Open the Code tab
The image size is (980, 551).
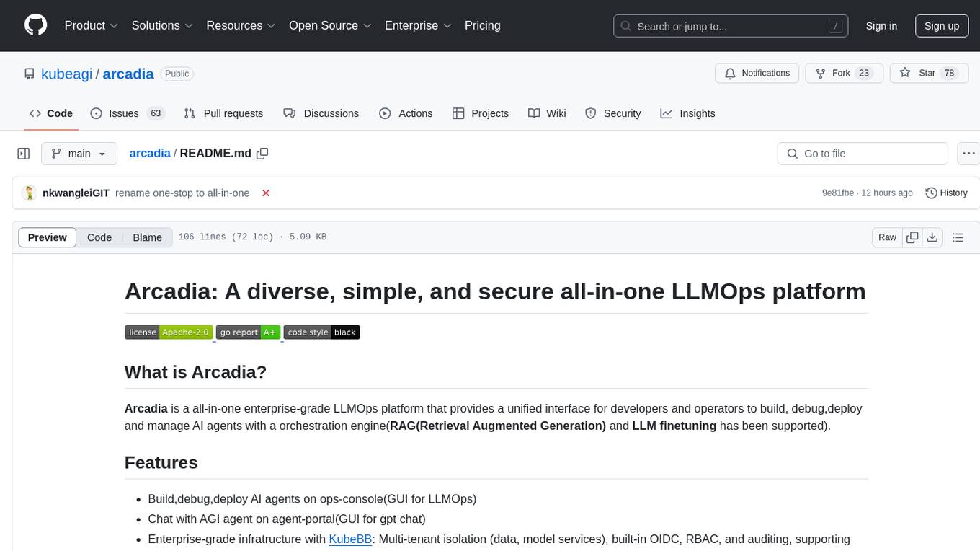(x=51, y=113)
